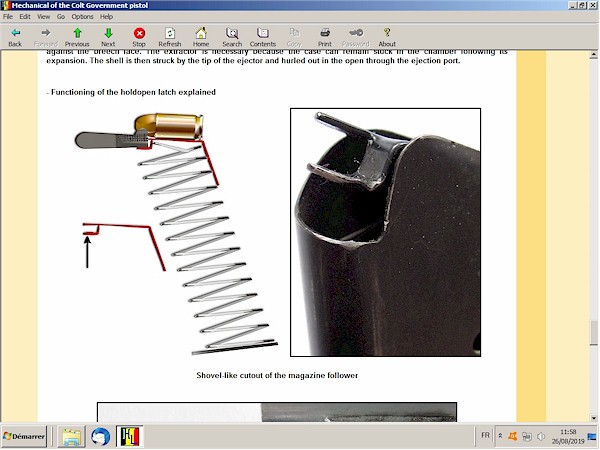
Task: Click the greyed Forward arrow
Action: 46,37
